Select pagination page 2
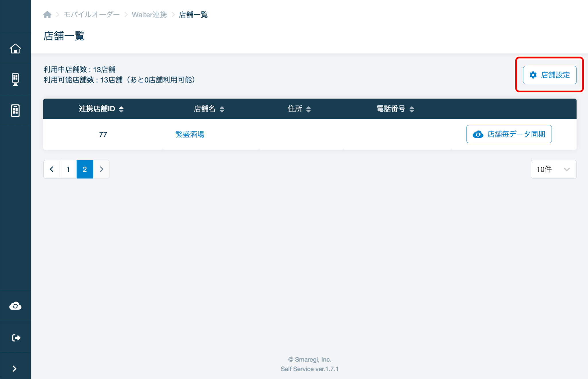Viewport: 588px width, 379px height. coord(85,169)
